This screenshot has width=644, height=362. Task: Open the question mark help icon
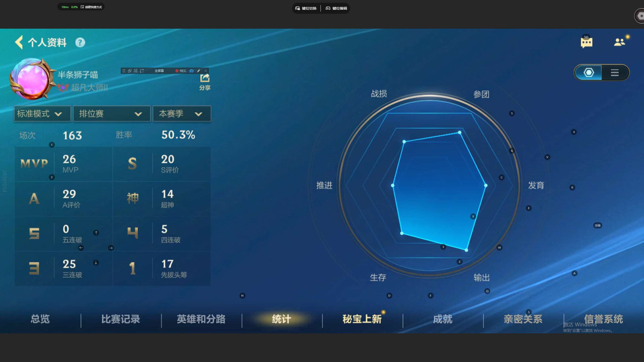(x=80, y=42)
